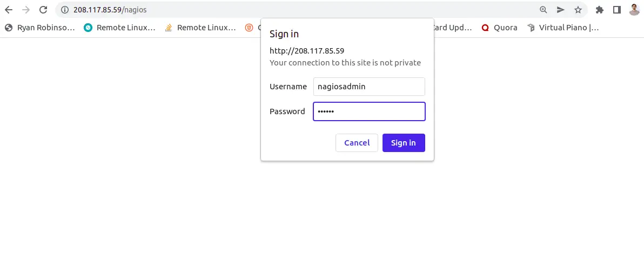
Task: Reload the current page
Action: tap(43, 10)
